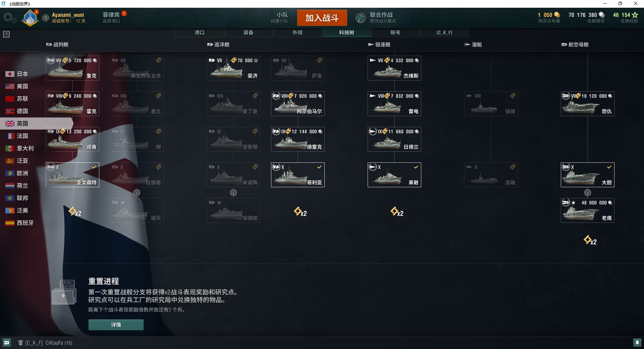Click the 详情 details button
The width and height of the screenshot is (644, 349).
coord(116,325)
